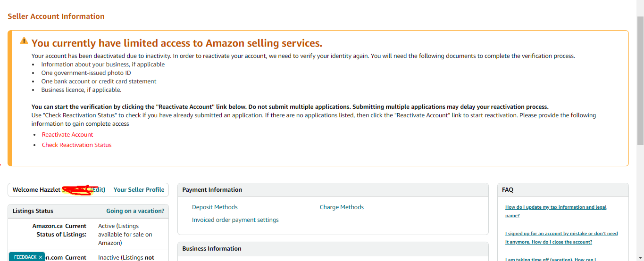
Task: Click the Payment Information panel header
Action: tap(212, 190)
